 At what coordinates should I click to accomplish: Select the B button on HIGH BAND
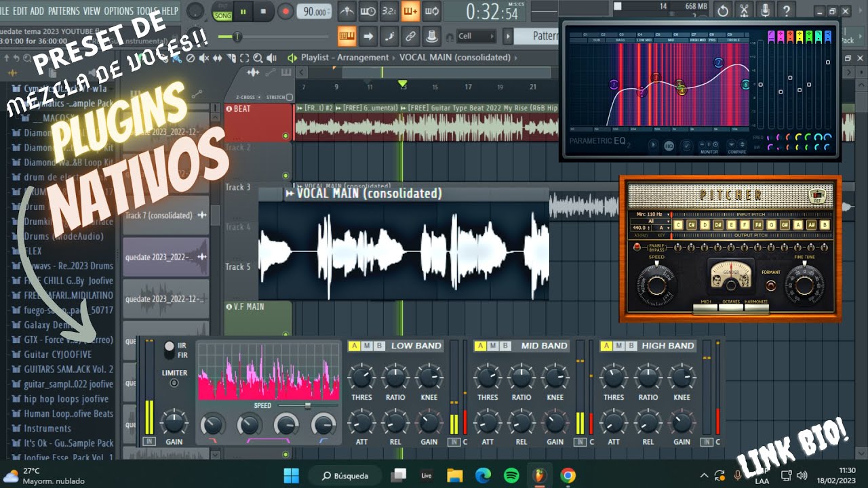(x=631, y=346)
